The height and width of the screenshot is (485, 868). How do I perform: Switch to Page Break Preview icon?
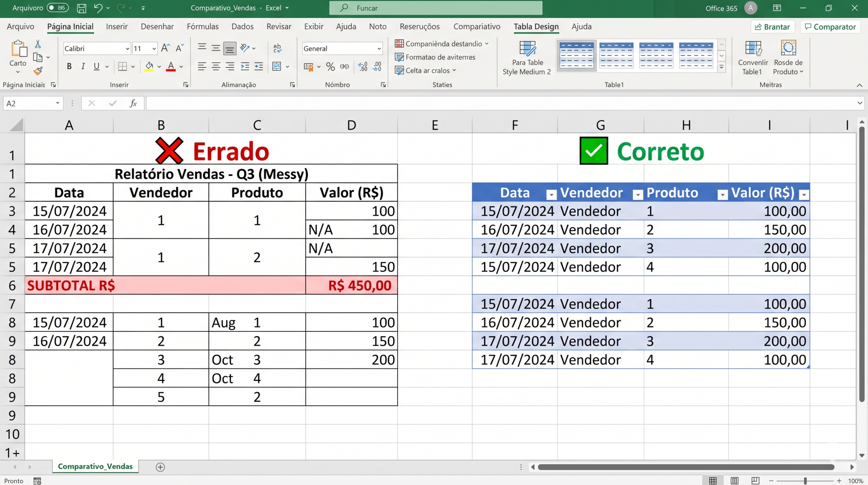point(755,481)
